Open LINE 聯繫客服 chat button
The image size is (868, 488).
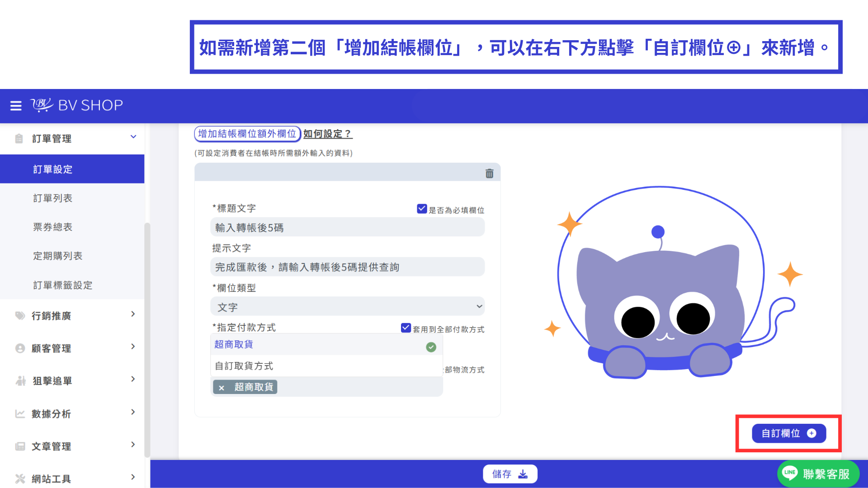tap(818, 474)
